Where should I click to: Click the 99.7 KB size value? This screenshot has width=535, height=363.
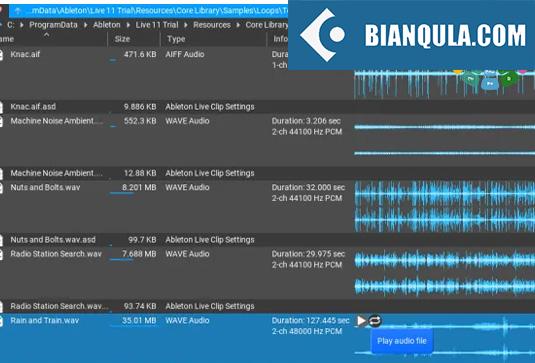(142, 239)
